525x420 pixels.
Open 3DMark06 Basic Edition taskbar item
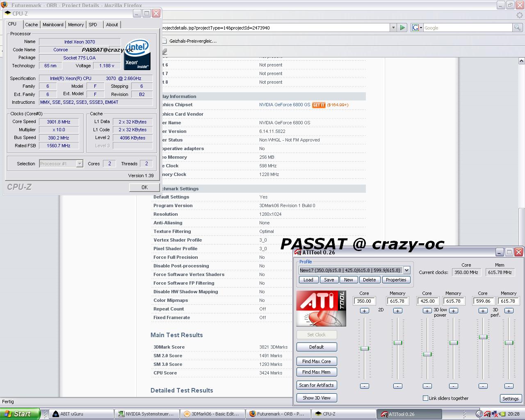point(213,414)
